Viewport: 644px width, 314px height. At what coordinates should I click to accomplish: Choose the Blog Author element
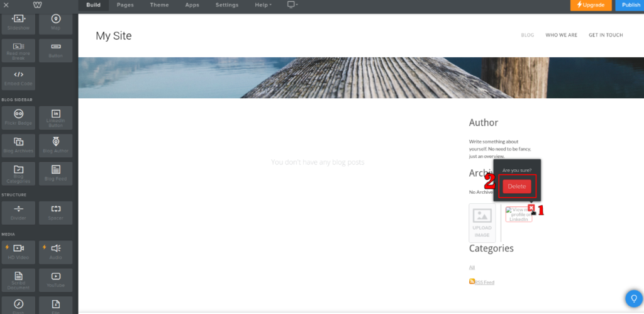pyautogui.click(x=55, y=145)
